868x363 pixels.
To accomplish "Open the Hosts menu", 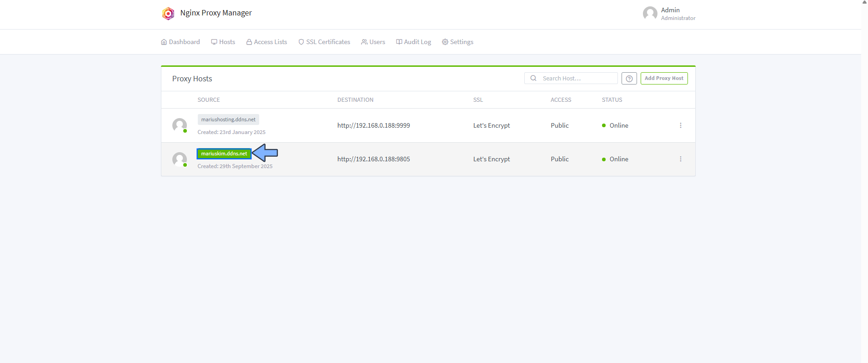I will (223, 42).
